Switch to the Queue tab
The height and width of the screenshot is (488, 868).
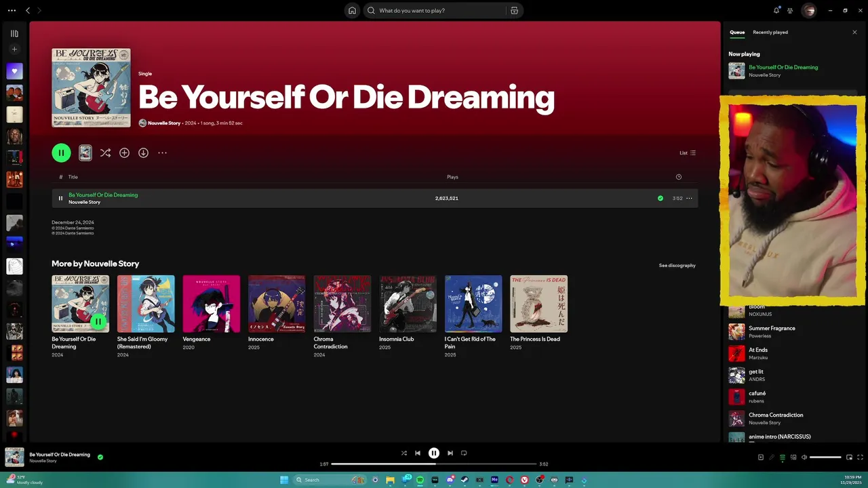click(737, 32)
